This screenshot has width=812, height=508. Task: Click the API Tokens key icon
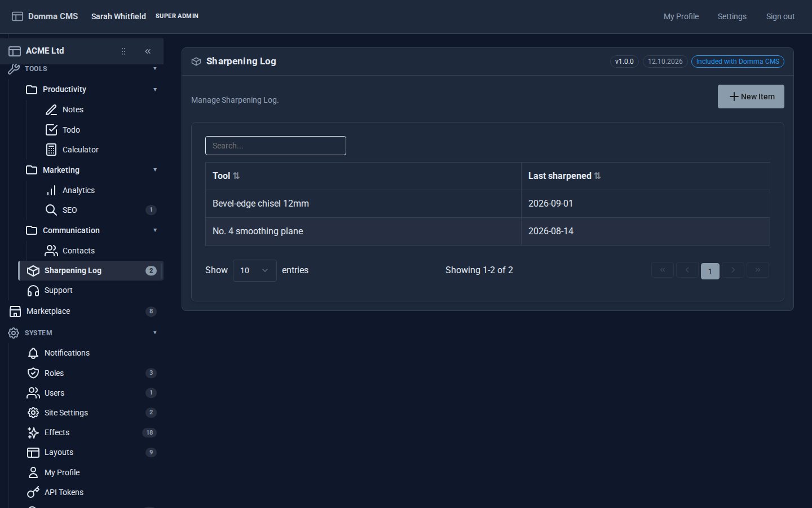click(x=33, y=492)
